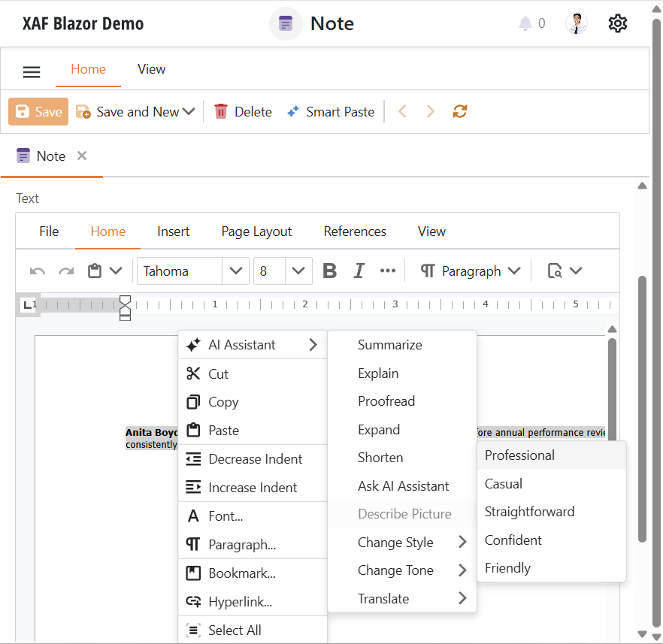Open the editor Insert tab
Screen dimensions: 663x644
(x=174, y=231)
